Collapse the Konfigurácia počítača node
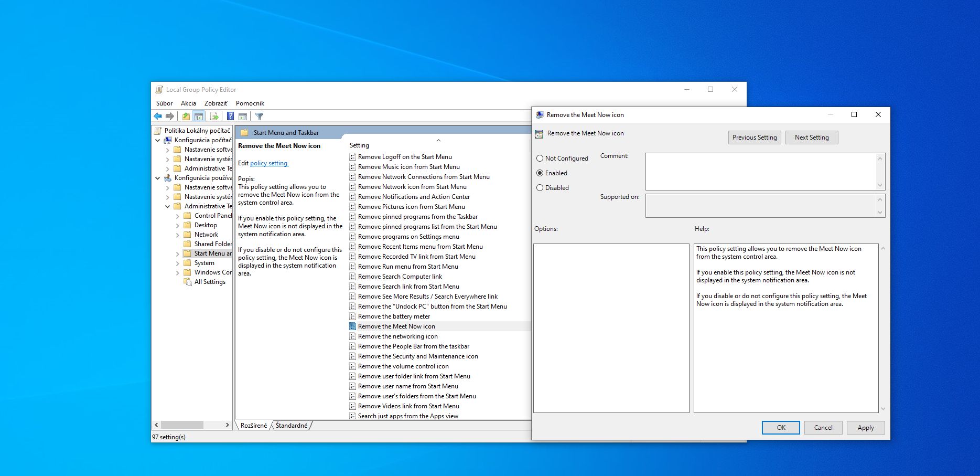This screenshot has height=476, width=980. pyautogui.click(x=158, y=140)
